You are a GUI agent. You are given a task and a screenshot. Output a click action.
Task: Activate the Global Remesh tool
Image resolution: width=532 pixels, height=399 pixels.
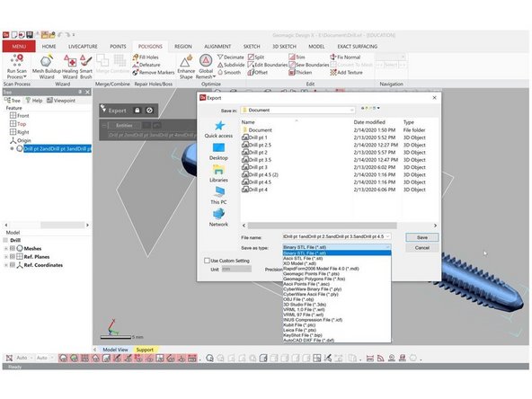(206, 66)
